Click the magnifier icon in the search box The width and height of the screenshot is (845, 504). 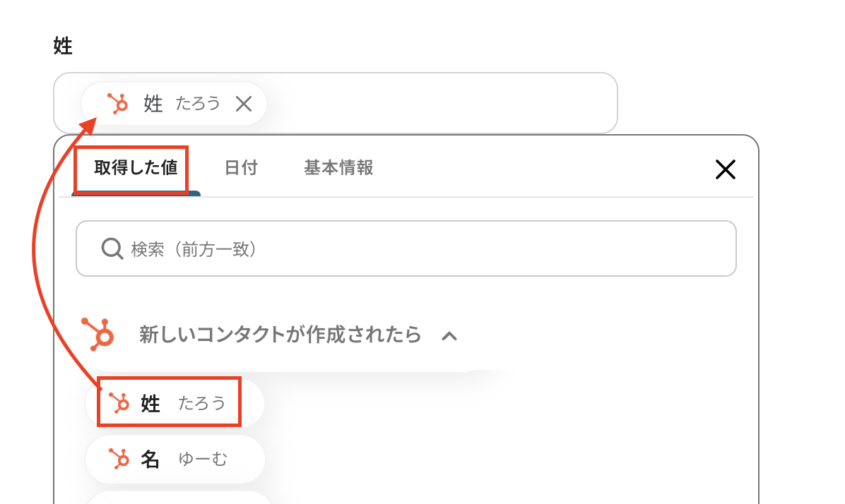click(x=112, y=248)
